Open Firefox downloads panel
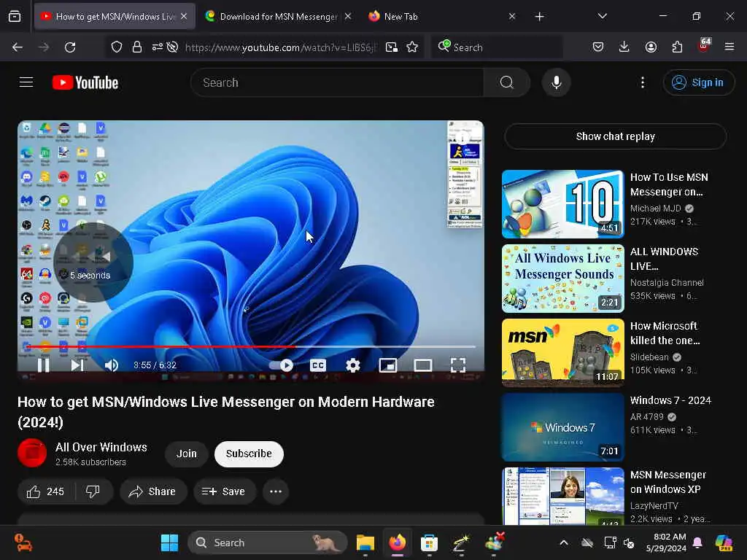The height and width of the screenshot is (560, 747). 624,47
